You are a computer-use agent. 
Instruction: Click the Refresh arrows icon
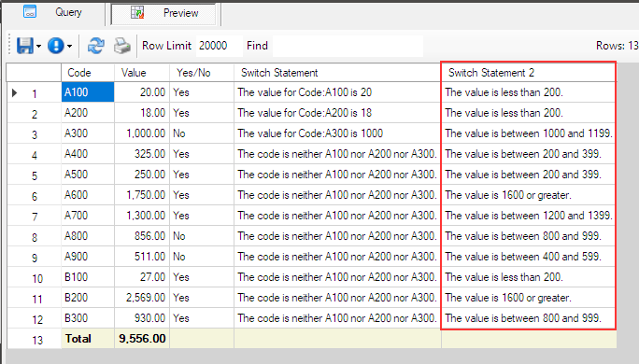pyautogui.click(x=96, y=46)
